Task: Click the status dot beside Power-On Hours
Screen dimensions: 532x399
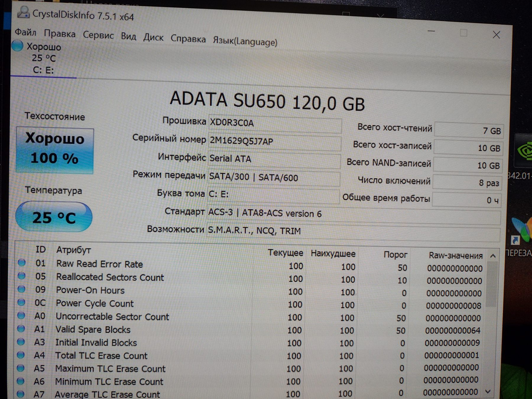Action: click(x=21, y=289)
